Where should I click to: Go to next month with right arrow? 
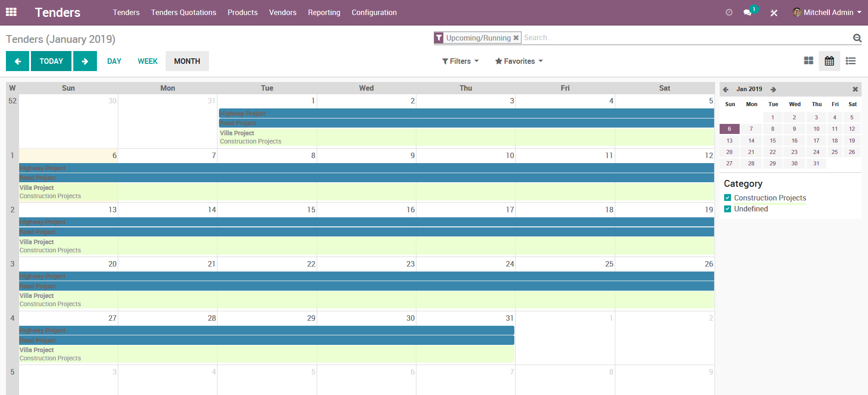(x=85, y=61)
